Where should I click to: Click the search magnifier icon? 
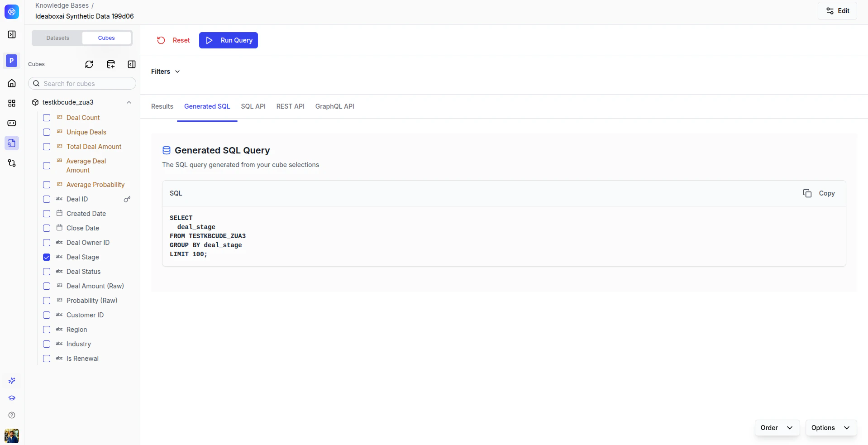click(37, 84)
